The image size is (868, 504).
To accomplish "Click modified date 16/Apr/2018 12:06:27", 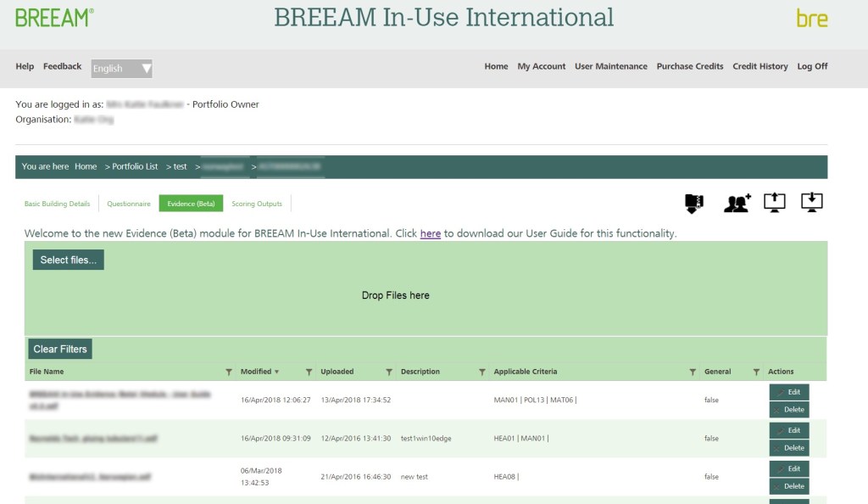I will pyautogui.click(x=275, y=400).
